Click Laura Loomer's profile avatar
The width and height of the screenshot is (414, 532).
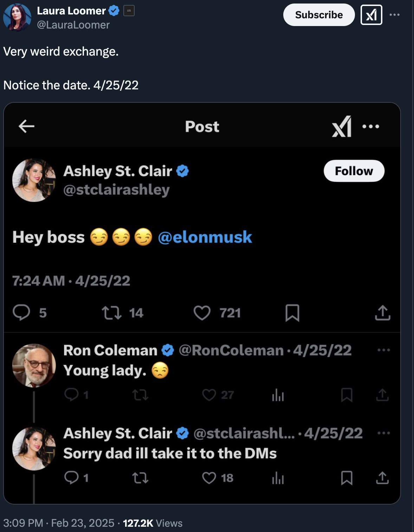pyautogui.click(x=17, y=17)
